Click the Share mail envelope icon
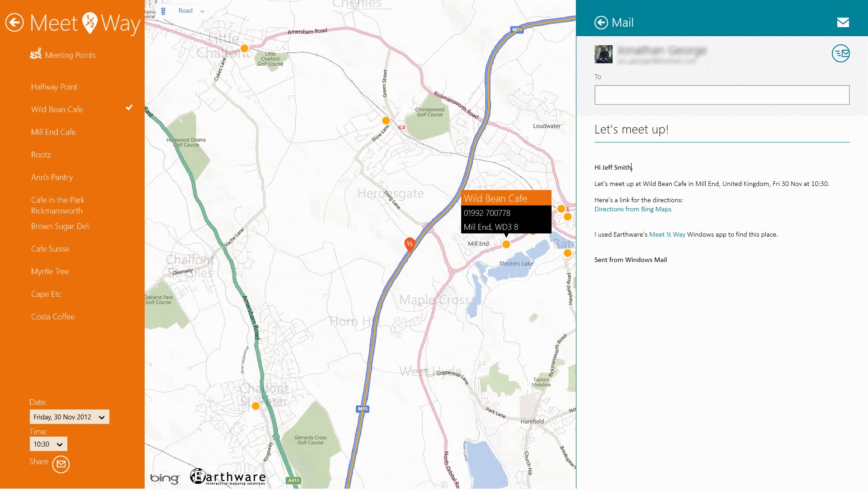Viewport: 868px width, 490px height. tap(61, 464)
